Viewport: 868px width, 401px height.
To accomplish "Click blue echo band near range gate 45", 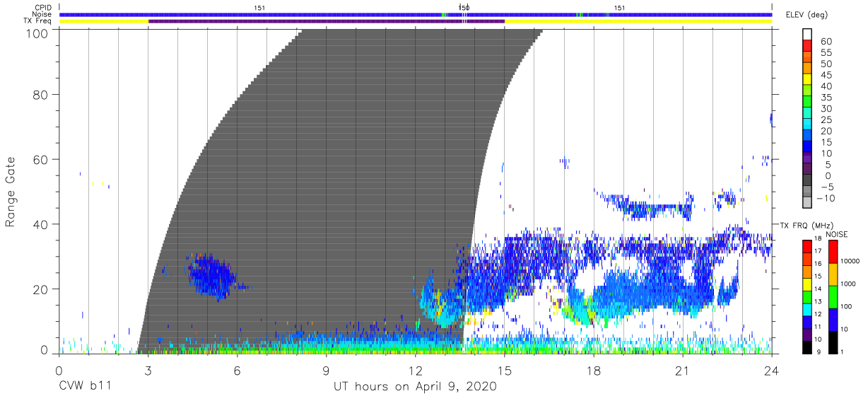I will (x=654, y=209).
